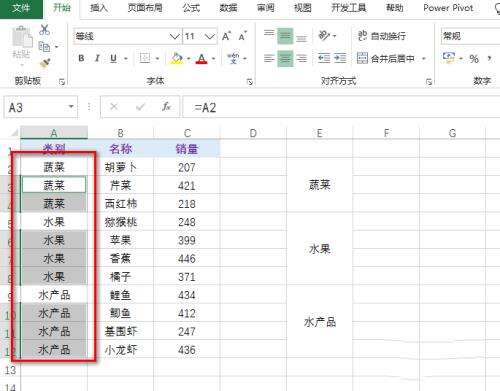The height and width of the screenshot is (391, 500).
Task: Open the font size dropdown
Action: point(210,36)
